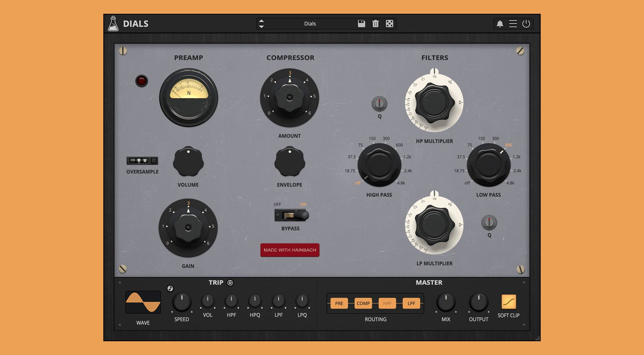Screen dimensions: 644x355
Task: Randomize settings with the dice icon
Action: pyautogui.click(x=389, y=24)
